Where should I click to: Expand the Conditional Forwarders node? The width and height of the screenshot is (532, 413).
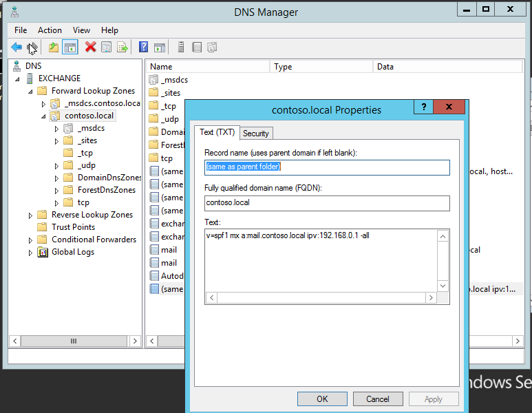30,240
